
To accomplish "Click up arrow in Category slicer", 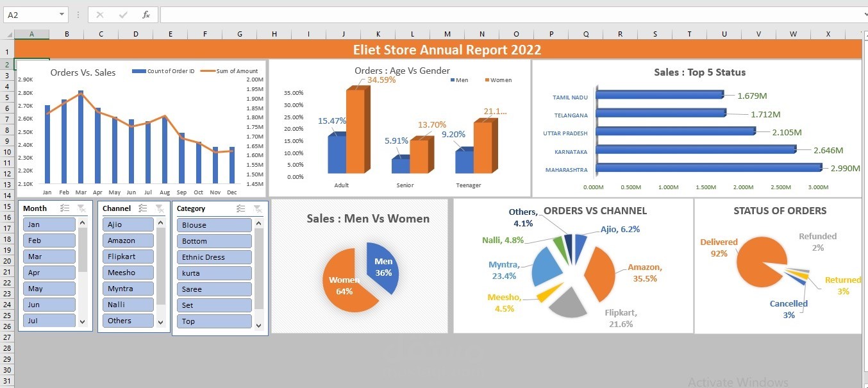I will 259,223.
